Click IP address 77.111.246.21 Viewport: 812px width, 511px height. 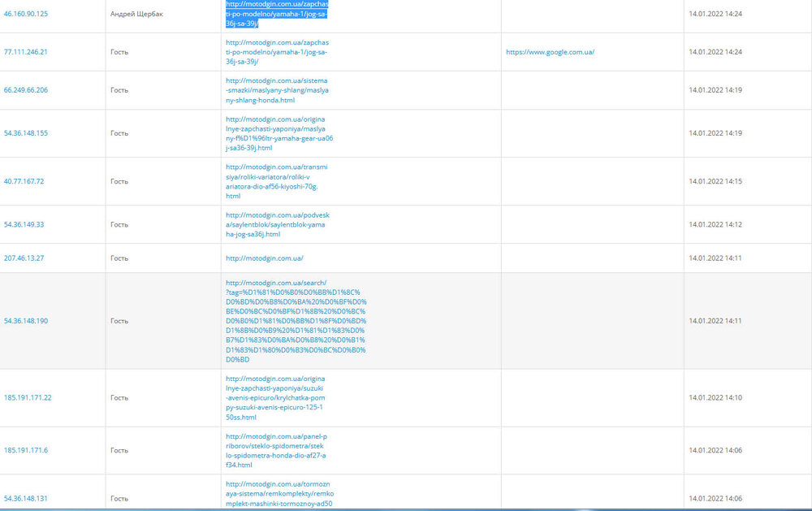(26, 52)
